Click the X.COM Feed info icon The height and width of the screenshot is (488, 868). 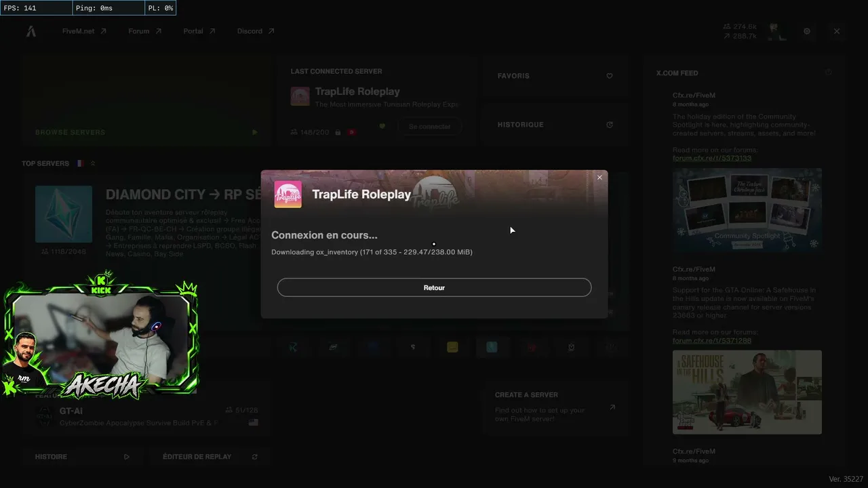click(x=829, y=73)
